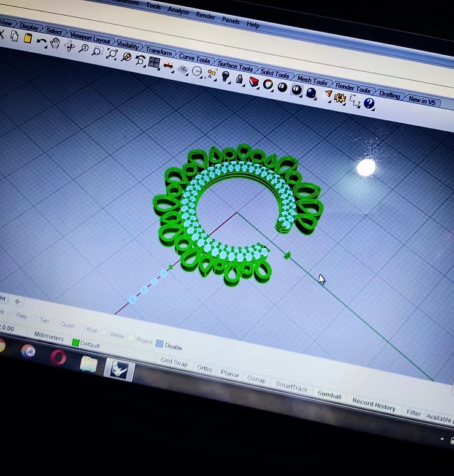Switch to the Viewport Layout tab
Image resolution: width=454 pixels, height=476 pixels.
pos(90,39)
